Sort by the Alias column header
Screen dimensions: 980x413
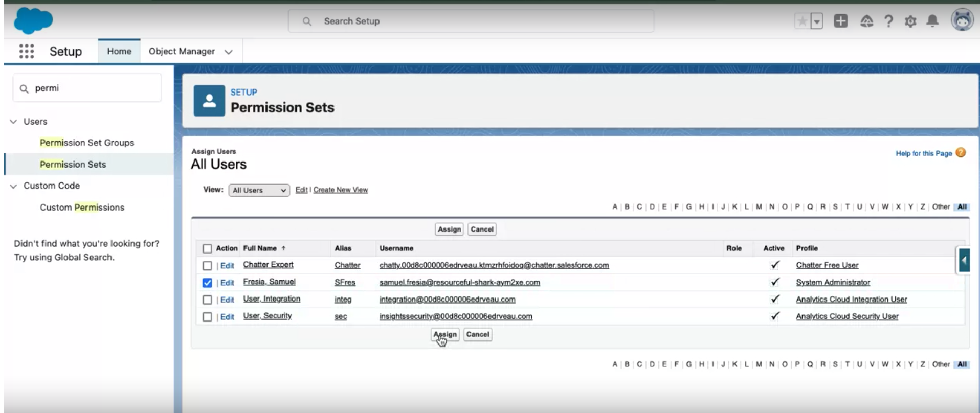[343, 248]
